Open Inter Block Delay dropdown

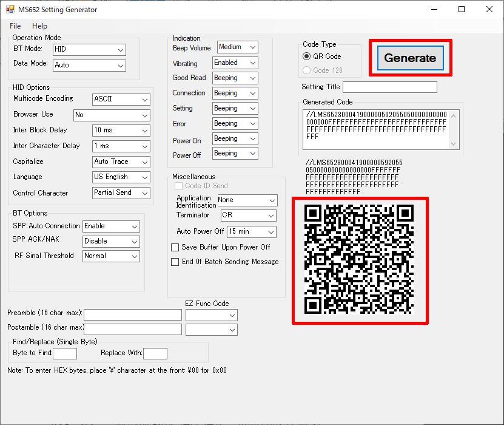[121, 131]
